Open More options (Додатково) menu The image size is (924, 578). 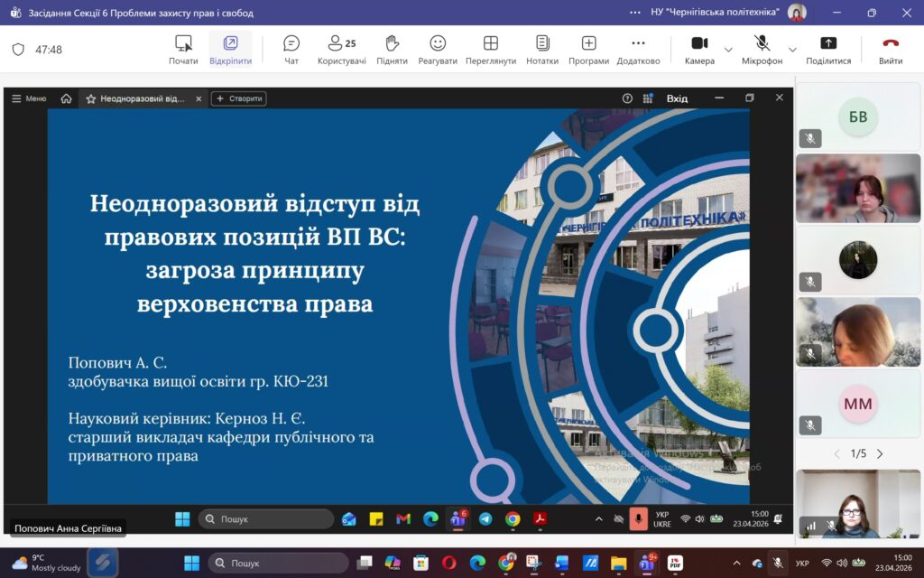(638, 49)
